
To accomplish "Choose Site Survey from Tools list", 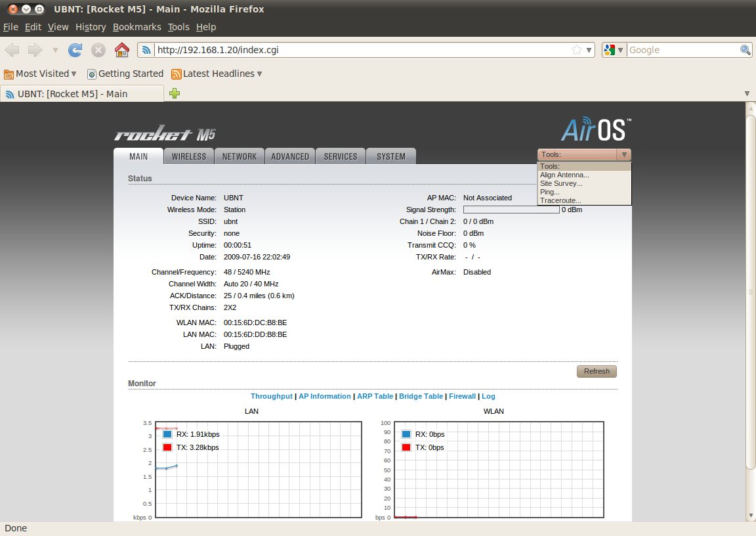I will pos(584,183).
